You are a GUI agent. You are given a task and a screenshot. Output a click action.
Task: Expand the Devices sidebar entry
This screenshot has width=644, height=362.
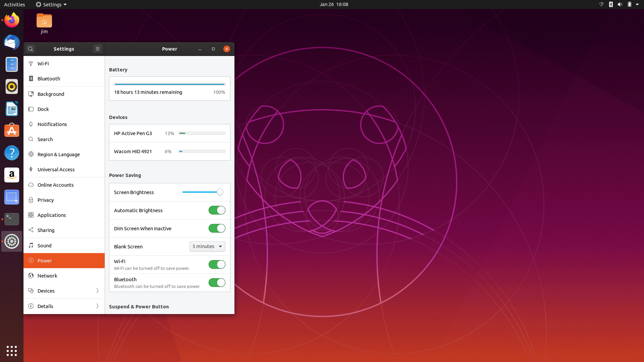coord(64,291)
